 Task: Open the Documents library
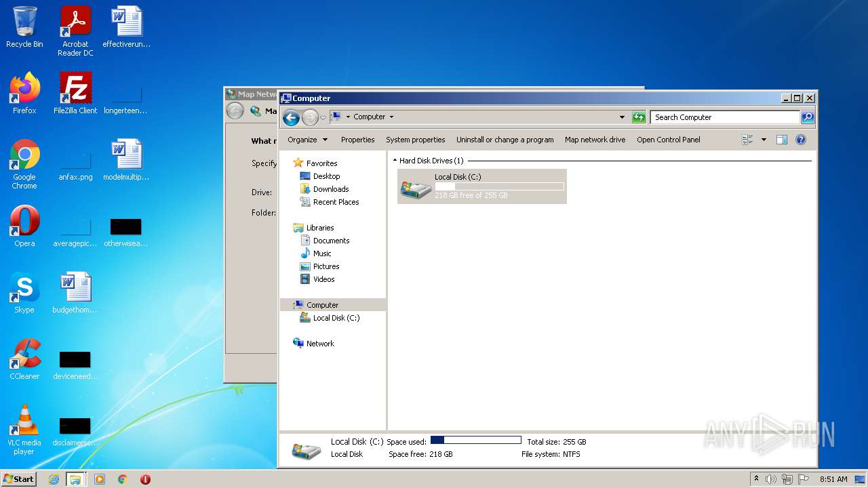coord(331,241)
